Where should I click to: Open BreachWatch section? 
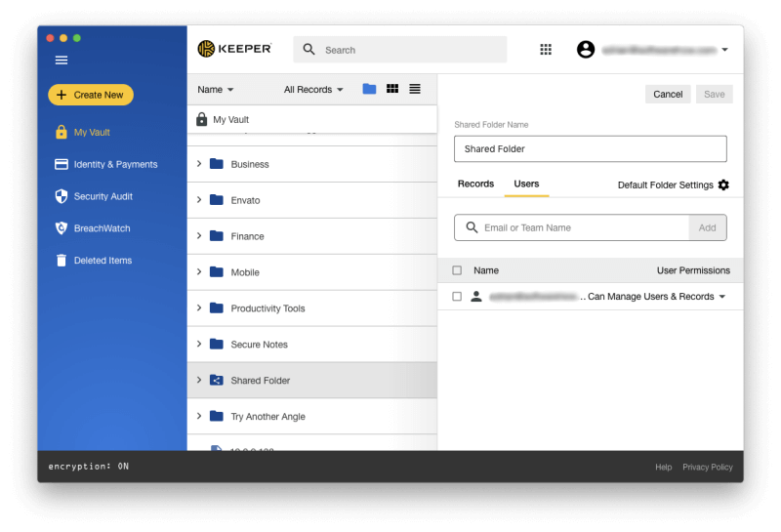(103, 228)
